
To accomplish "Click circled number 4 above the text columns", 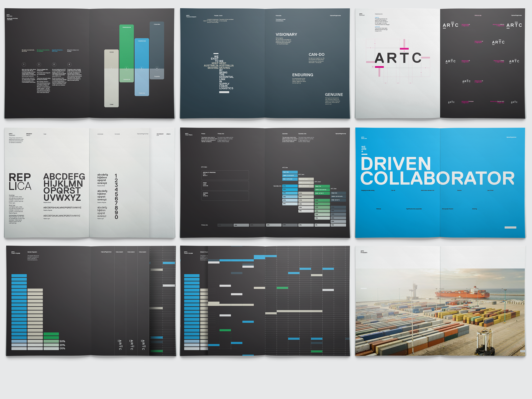I will [x=69, y=64].
